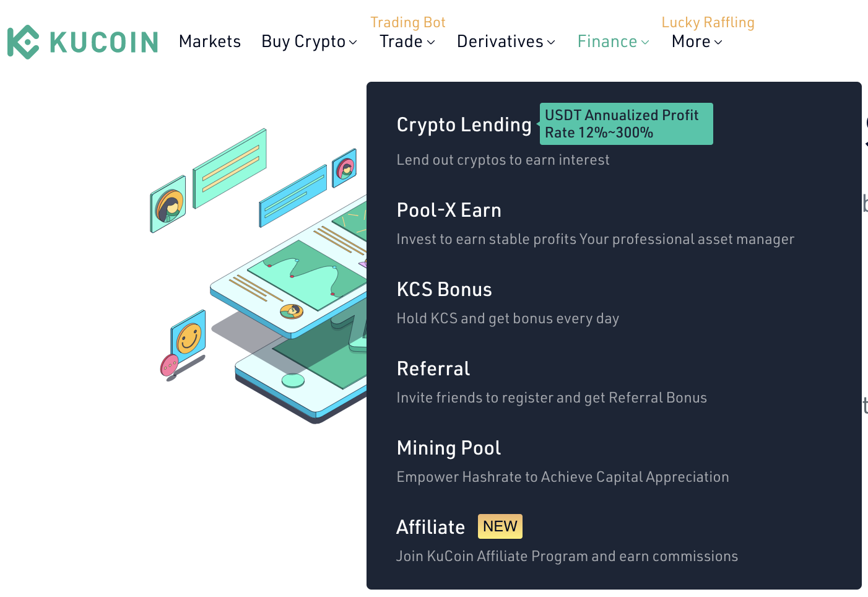Click the KuCoin logo
Screen dimensions: 868x597
[x=82, y=42]
